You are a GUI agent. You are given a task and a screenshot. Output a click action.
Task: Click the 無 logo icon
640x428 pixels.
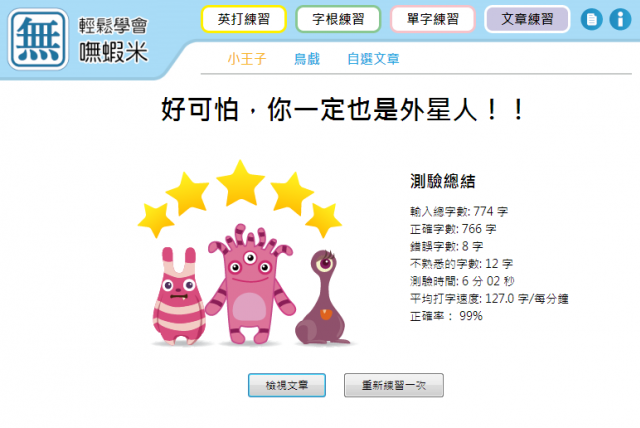point(38,39)
